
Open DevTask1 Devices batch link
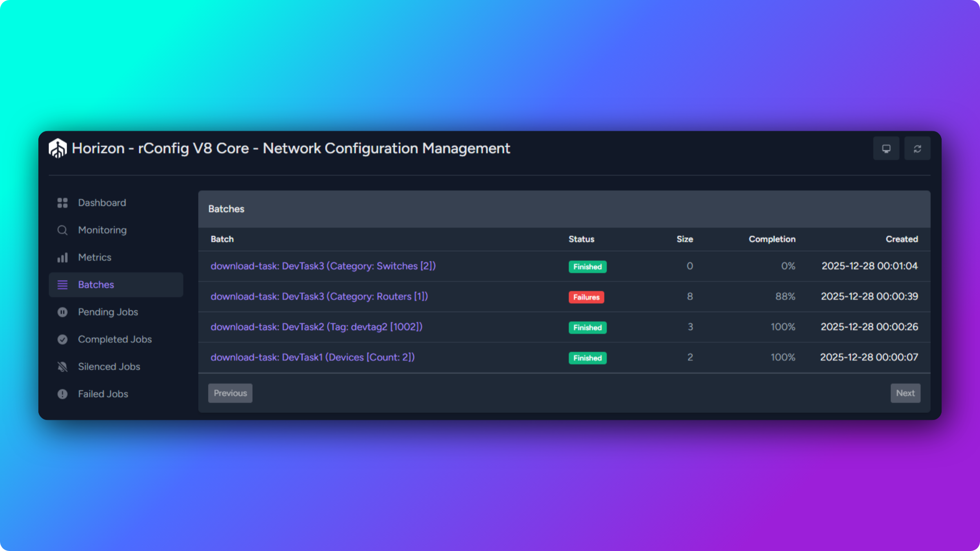(312, 358)
